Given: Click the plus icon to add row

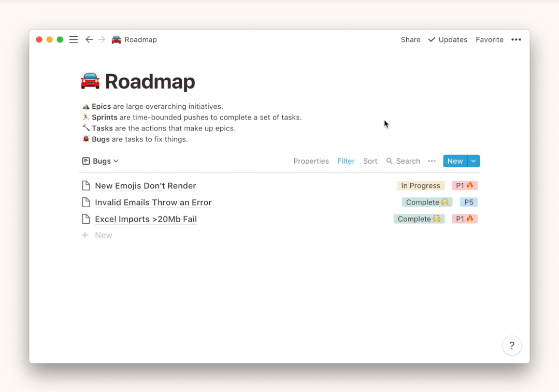Looking at the screenshot, I should [85, 235].
